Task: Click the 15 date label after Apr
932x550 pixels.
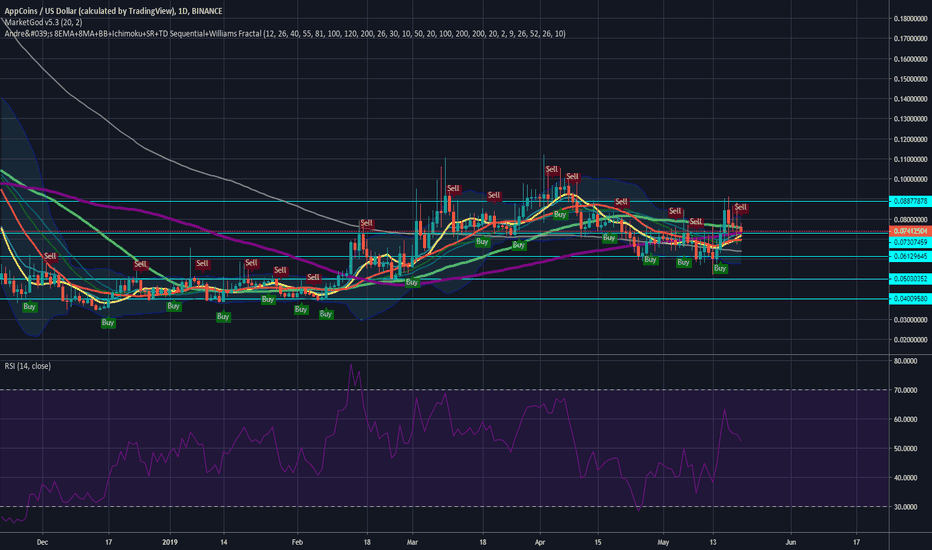Action: tap(598, 542)
